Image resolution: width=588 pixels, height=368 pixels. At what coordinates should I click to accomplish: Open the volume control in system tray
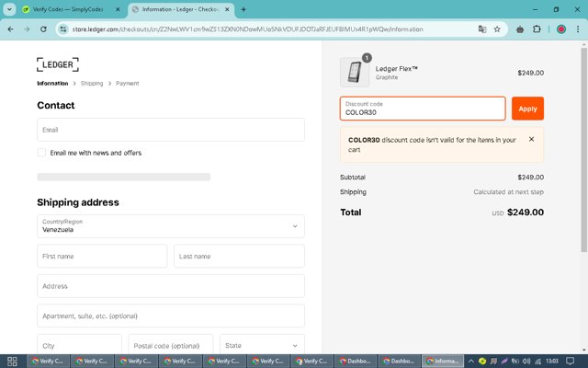tap(526, 362)
